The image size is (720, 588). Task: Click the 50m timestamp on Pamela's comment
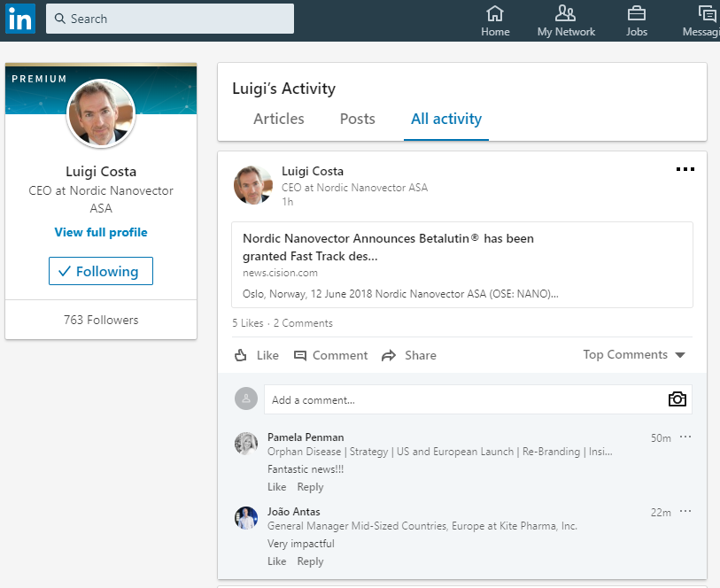pos(661,438)
